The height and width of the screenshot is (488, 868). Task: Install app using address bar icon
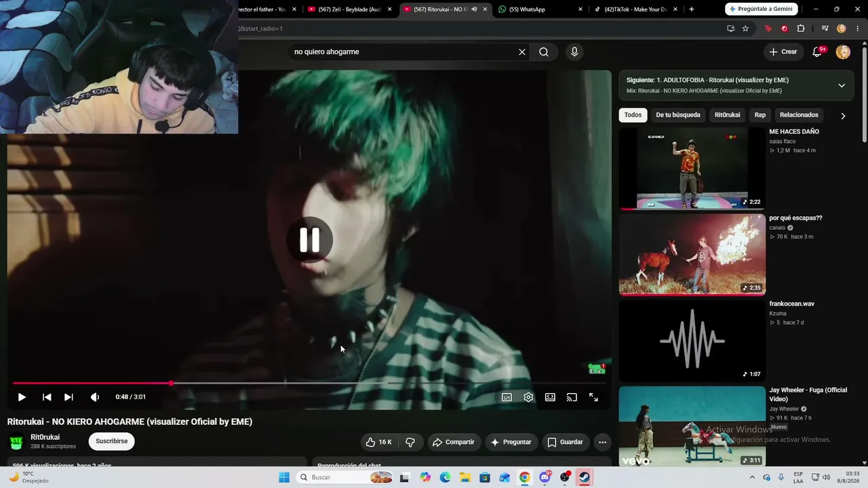coord(730,28)
